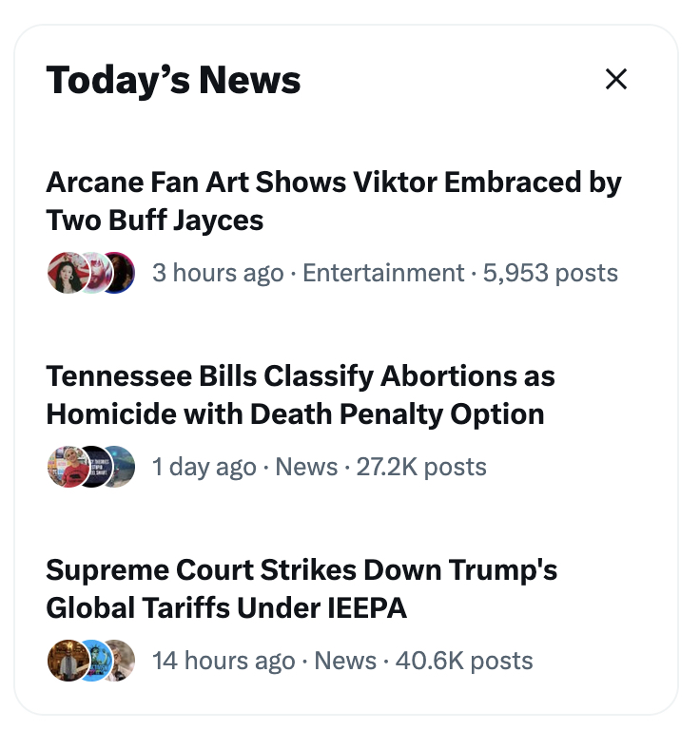Click rightmost avatar under Supreme Court story
The height and width of the screenshot is (730, 700).
tap(119, 662)
